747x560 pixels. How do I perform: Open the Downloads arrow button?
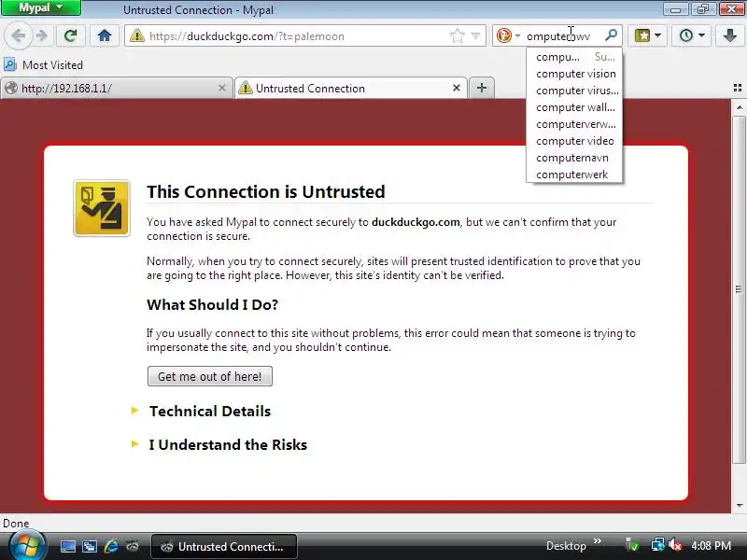click(730, 35)
